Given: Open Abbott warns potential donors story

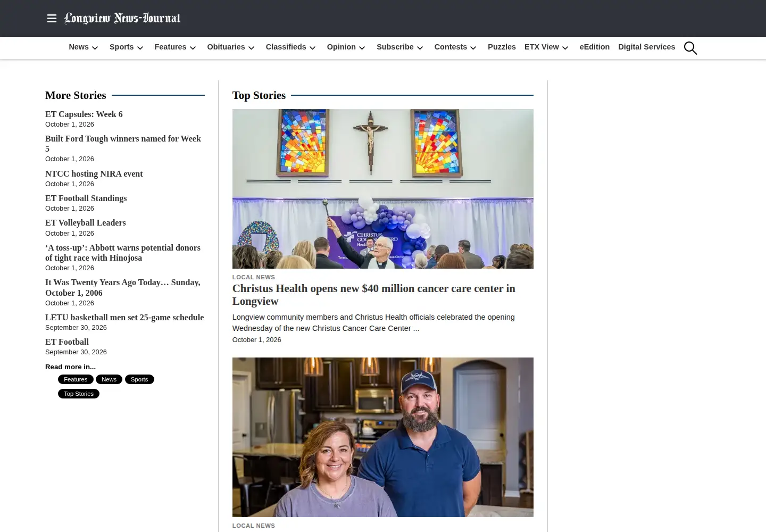Looking at the screenshot, I should point(123,253).
